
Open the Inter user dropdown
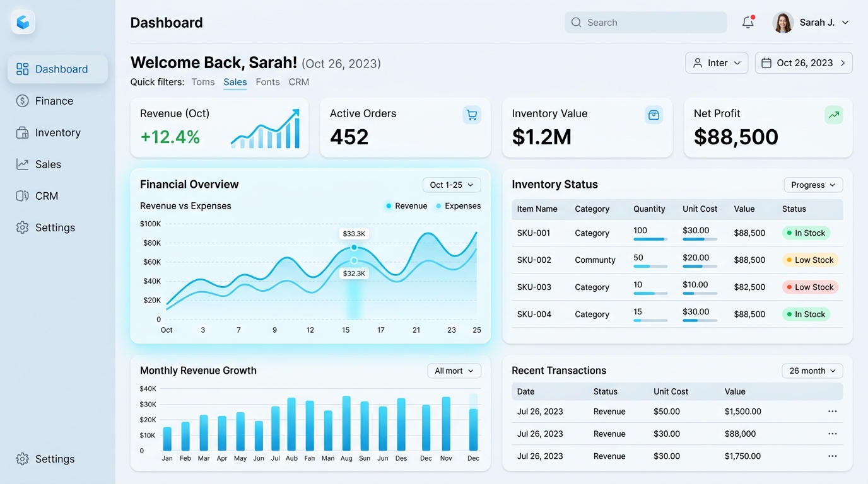(717, 63)
